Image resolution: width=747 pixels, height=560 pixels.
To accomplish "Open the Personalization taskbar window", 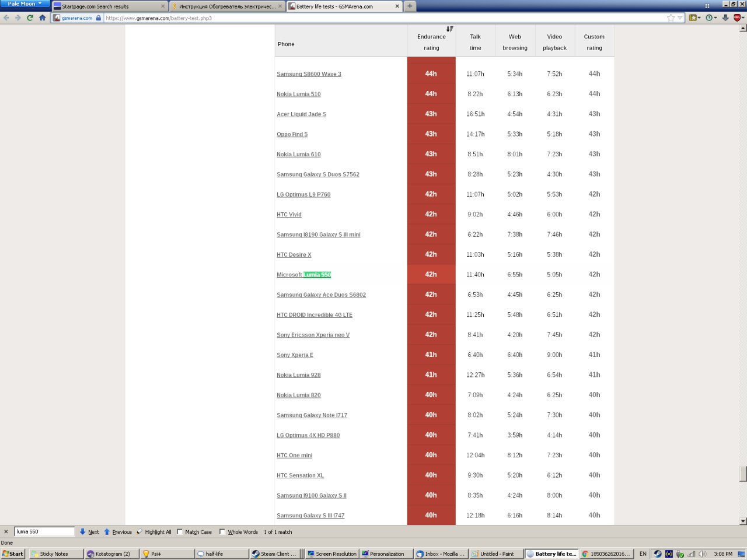I will point(386,554).
